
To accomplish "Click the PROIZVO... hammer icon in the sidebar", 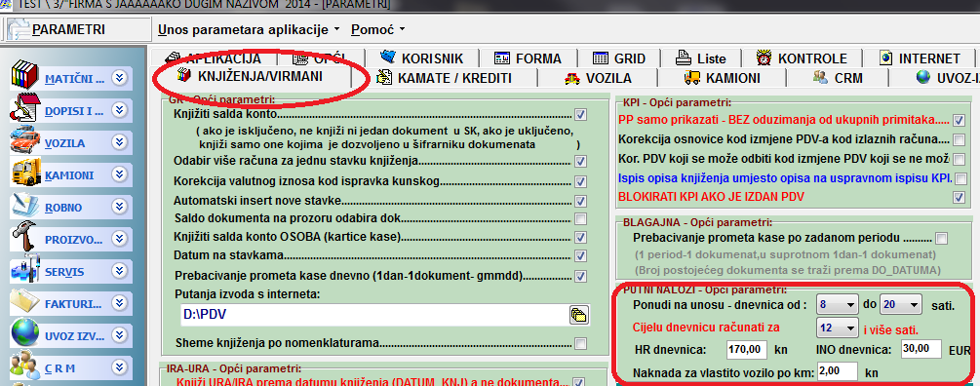I will [25, 237].
